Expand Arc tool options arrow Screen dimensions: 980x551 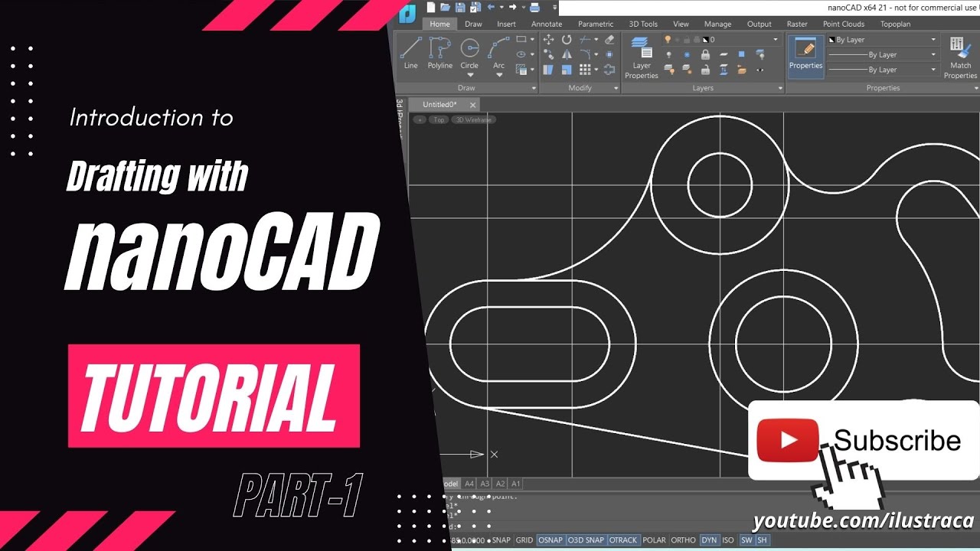[x=498, y=74]
